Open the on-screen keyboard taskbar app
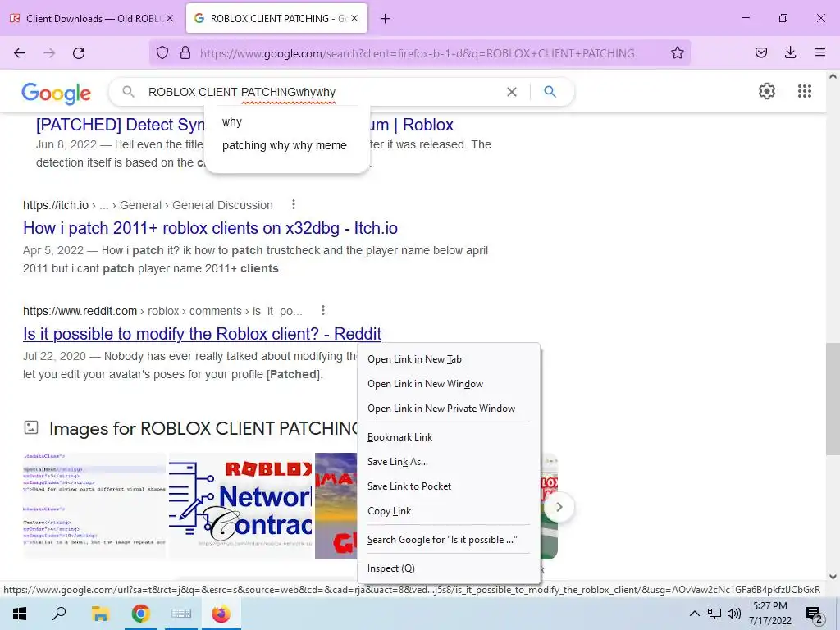This screenshot has height=630, width=840. point(181,614)
